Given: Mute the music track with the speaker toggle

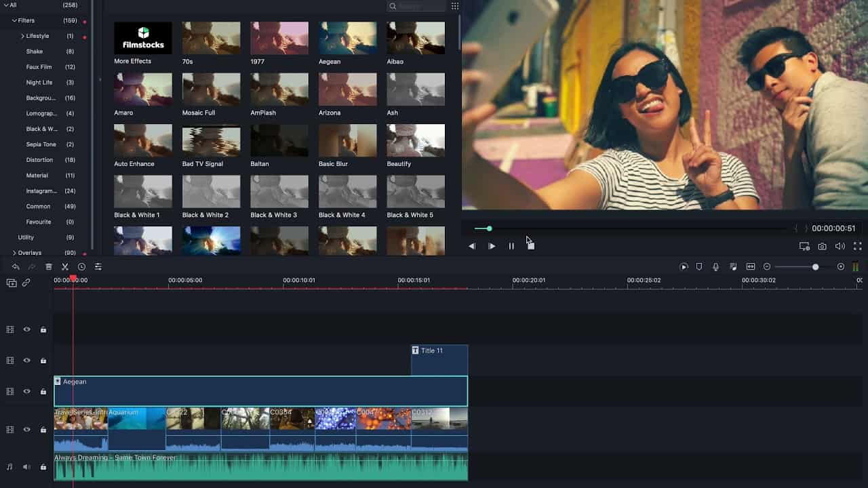Looking at the screenshot, I should click(26, 466).
